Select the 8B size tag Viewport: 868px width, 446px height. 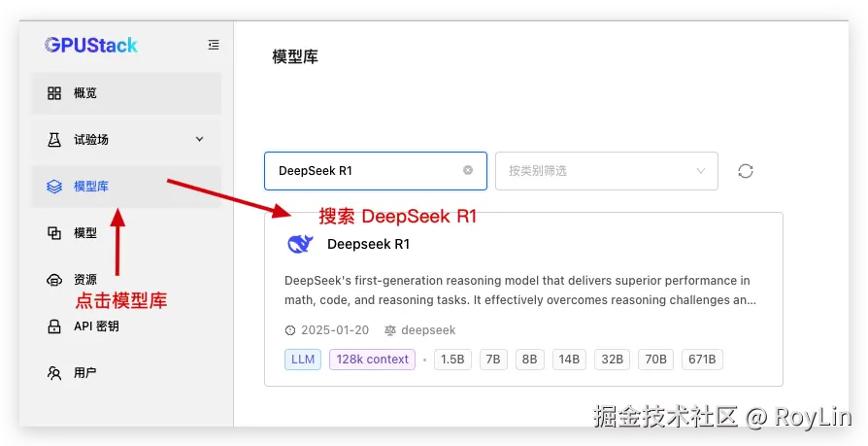pyautogui.click(x=530, y=359)
